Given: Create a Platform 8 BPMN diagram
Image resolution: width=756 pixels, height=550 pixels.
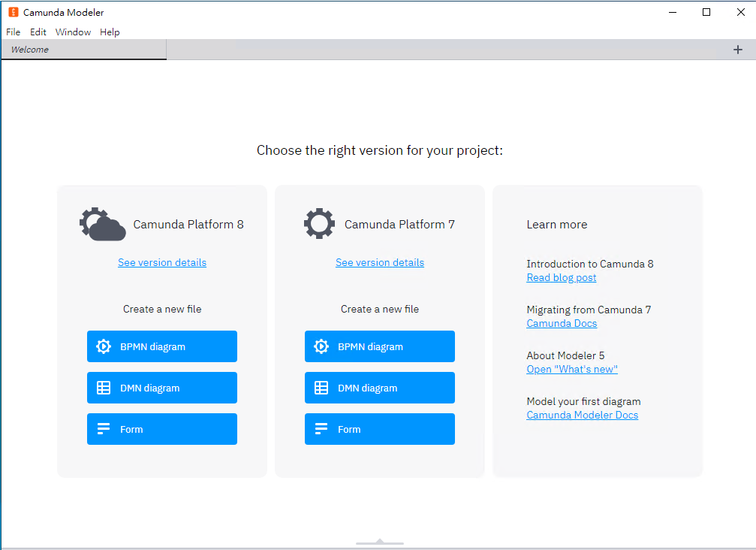Looking at the screenshot, I should pos(162,346).
